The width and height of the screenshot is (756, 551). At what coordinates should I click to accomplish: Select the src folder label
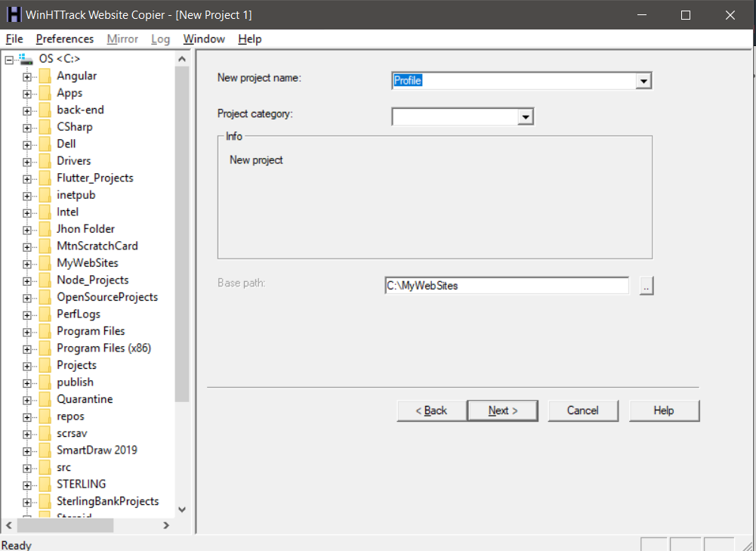[x=63, y=468]
